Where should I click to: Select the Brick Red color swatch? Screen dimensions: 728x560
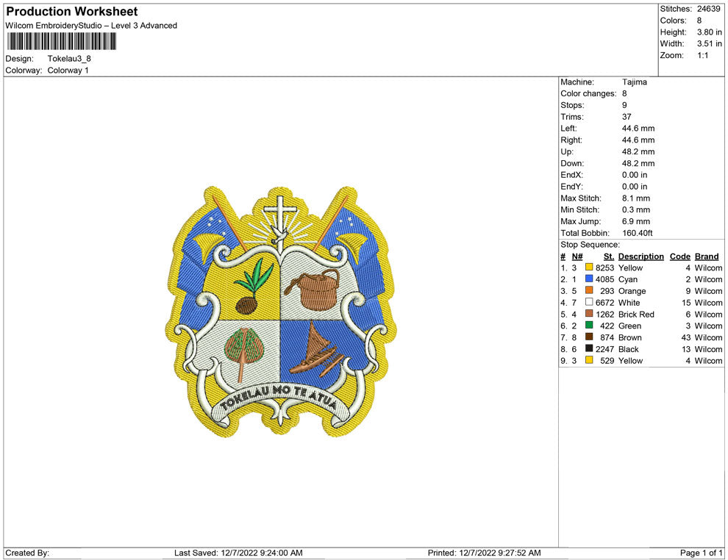pyautogui.click(x=589, y=314)
